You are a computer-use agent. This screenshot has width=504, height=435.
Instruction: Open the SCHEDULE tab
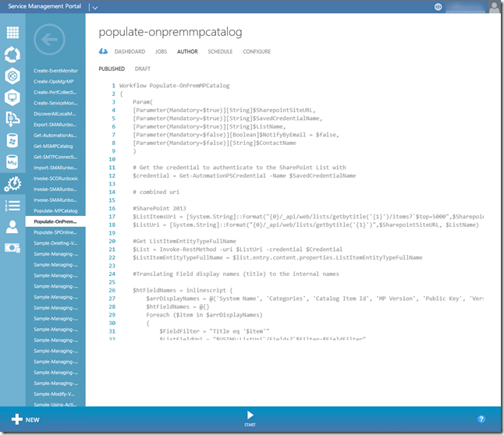coord(220,51)
